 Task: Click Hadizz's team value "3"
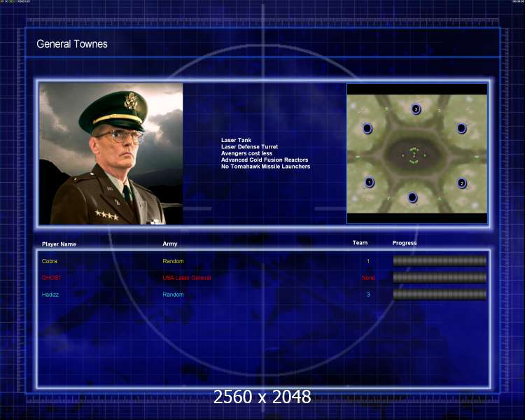368,295
